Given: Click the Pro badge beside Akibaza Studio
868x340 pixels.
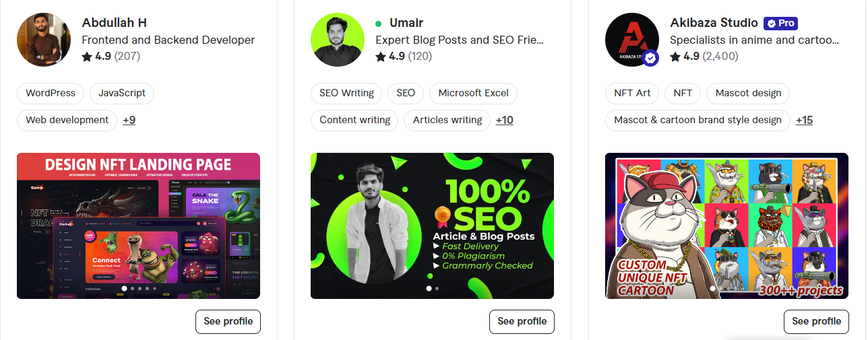Looking at the screenshot, I should (781, 23).
